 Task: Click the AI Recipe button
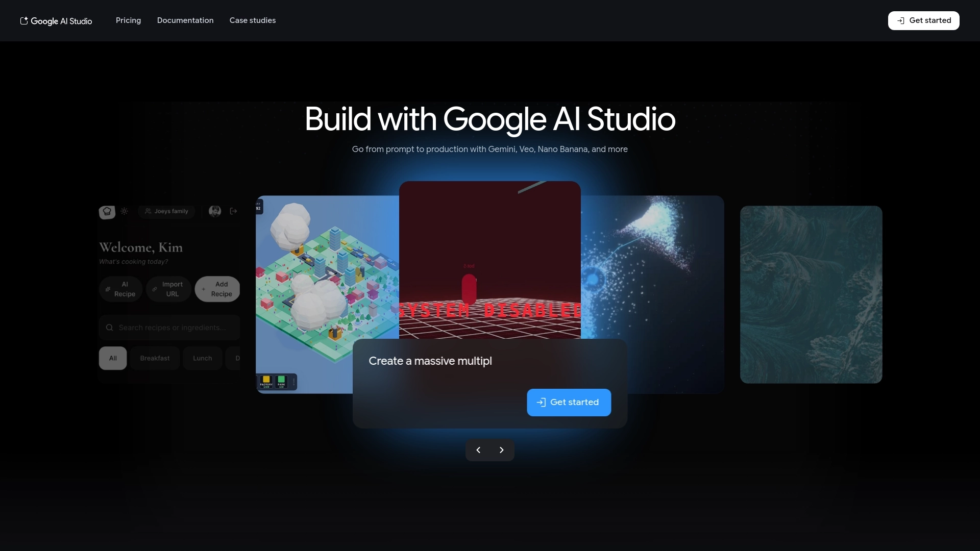pyautogui.click(x=120, y=289)
